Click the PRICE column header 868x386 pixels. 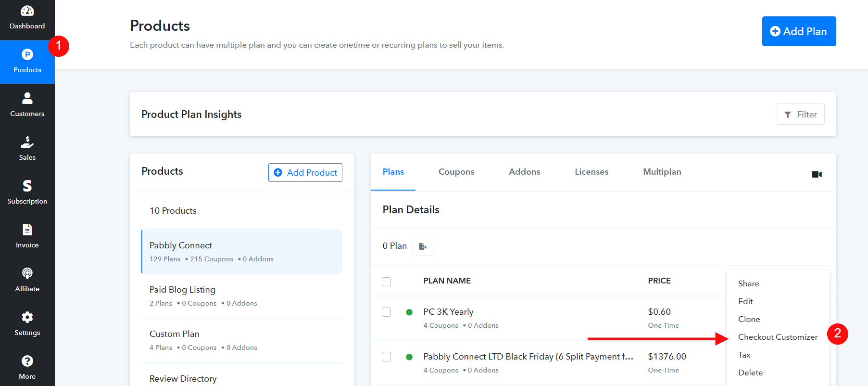point(659,281)
